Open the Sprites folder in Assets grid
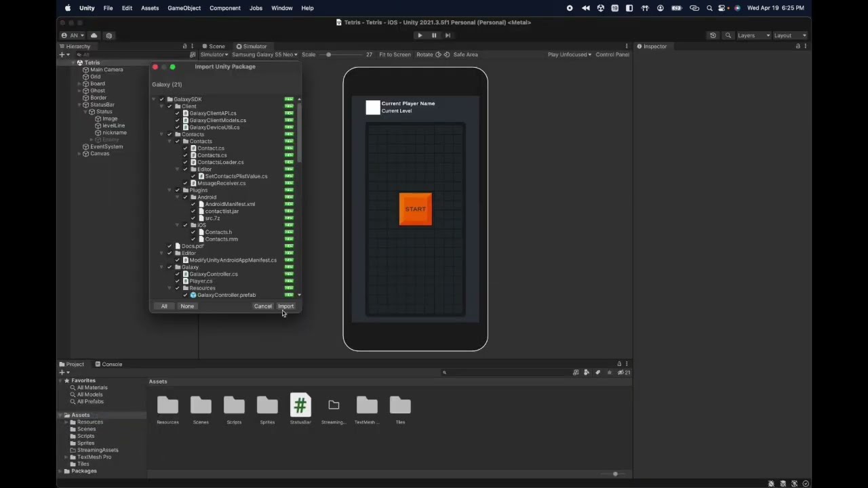The width and height of the screenshot is (868, 488). pos(267,409)
